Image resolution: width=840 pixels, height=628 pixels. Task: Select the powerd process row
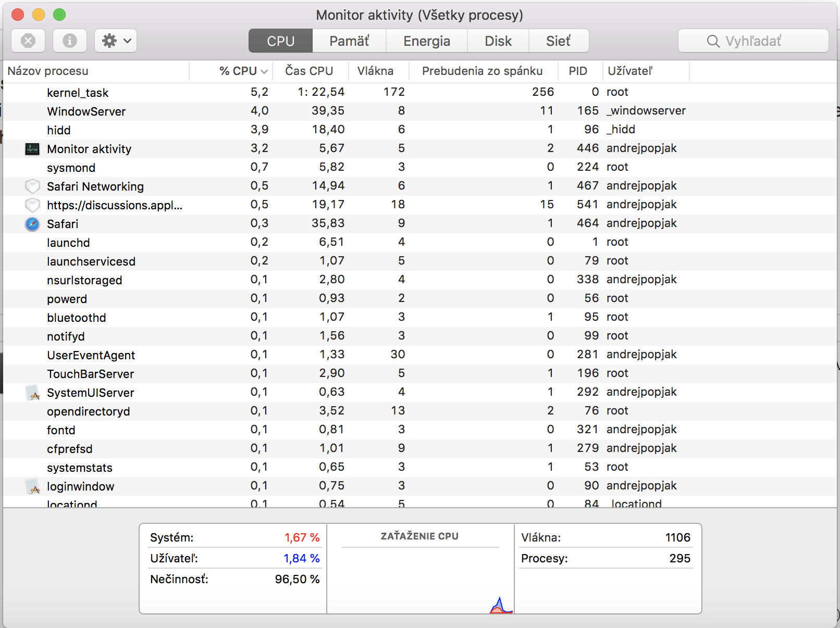[x=420, y=299]
